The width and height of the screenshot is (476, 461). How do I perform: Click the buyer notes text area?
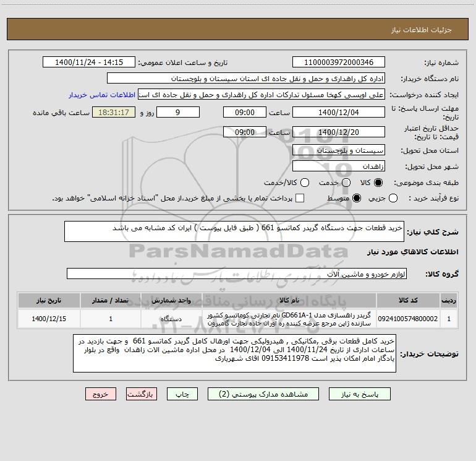click(234, 353)
